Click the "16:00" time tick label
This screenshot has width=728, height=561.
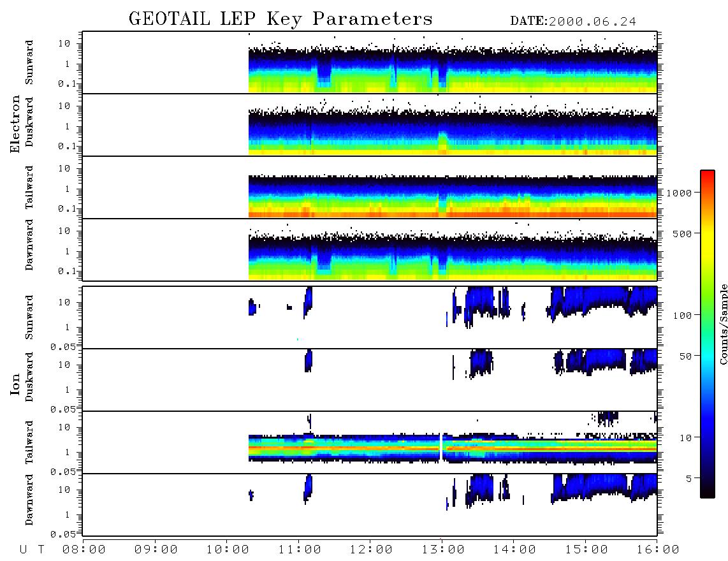[658, 550]
